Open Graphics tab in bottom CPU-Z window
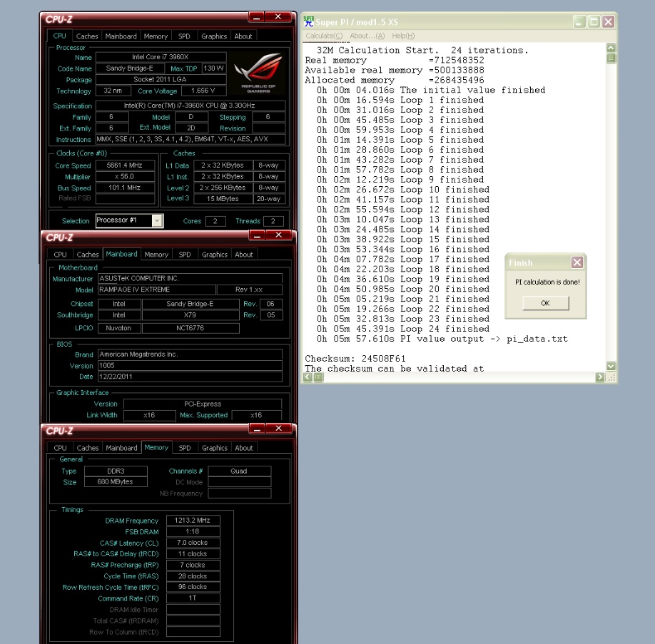Image resolution: width=655 pixels, height=644 pixels. tap(214, 448)
